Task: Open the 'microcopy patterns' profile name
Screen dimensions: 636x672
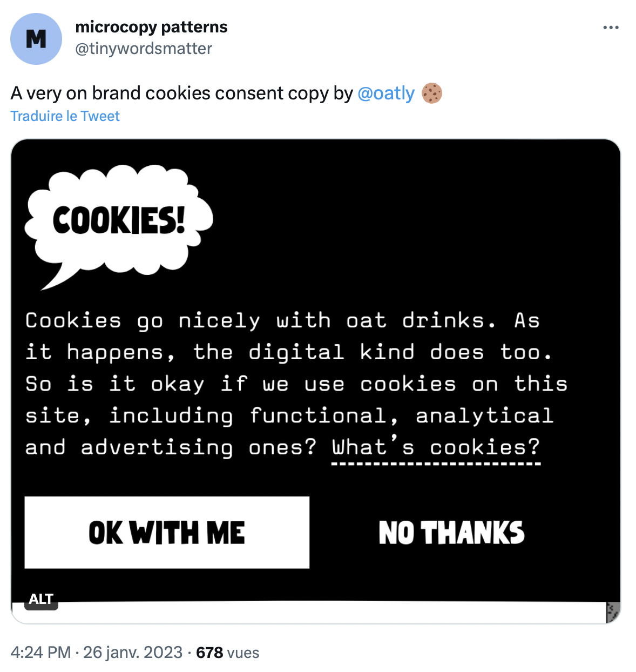Action: (151, 27)
